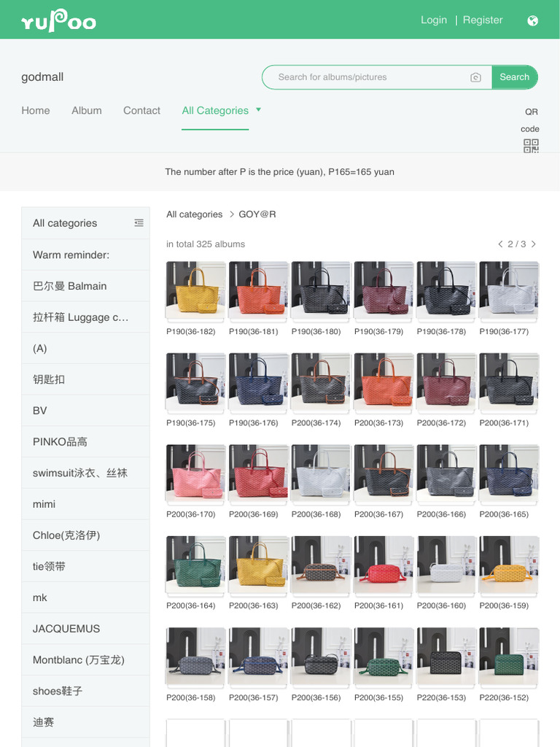Click the camera image-search icon
This screenshot has width=560, height=747.
point(475,77)
